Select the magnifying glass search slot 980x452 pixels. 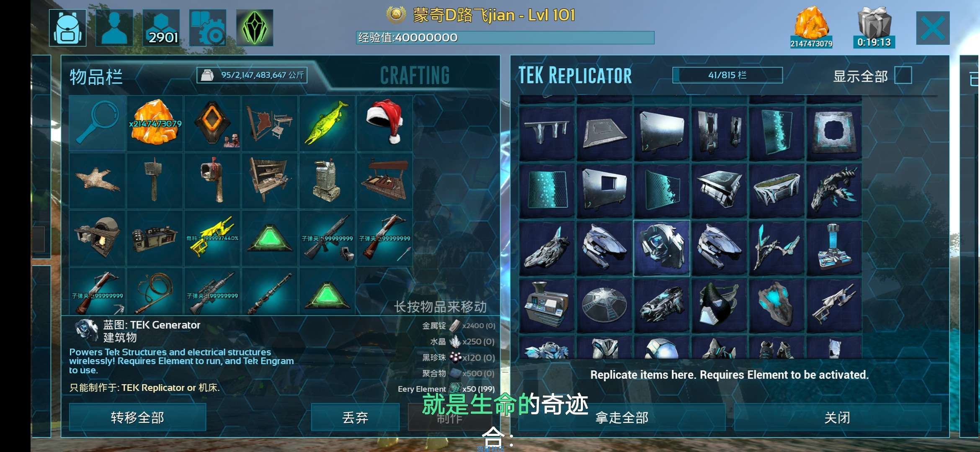97,123
